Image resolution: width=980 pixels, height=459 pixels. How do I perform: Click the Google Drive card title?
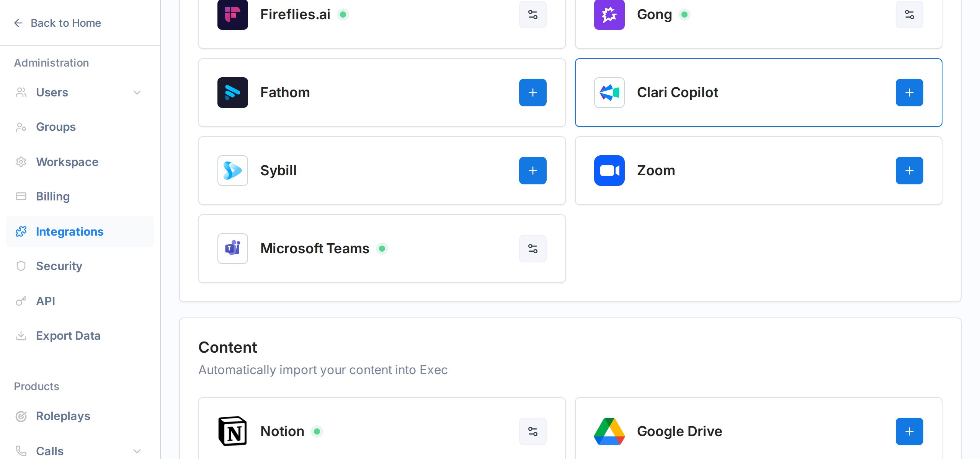pyautogui.click(x=679, y=431)
